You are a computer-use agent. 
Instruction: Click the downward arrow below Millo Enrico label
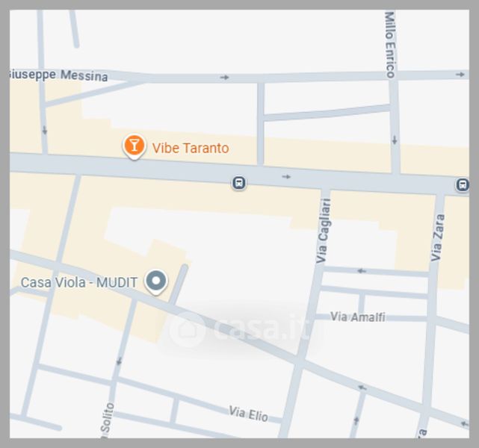[395, 140]
